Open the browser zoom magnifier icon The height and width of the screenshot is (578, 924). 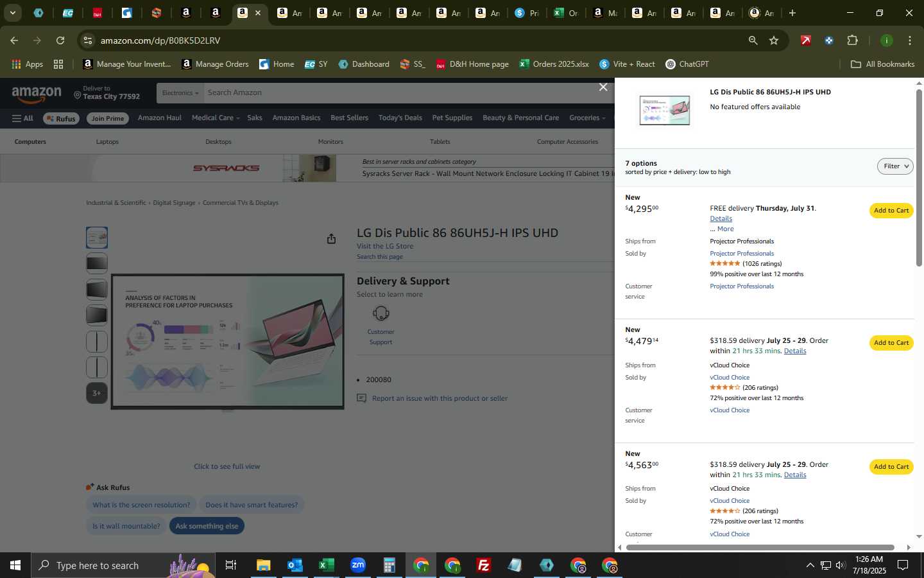coord(753,40)
